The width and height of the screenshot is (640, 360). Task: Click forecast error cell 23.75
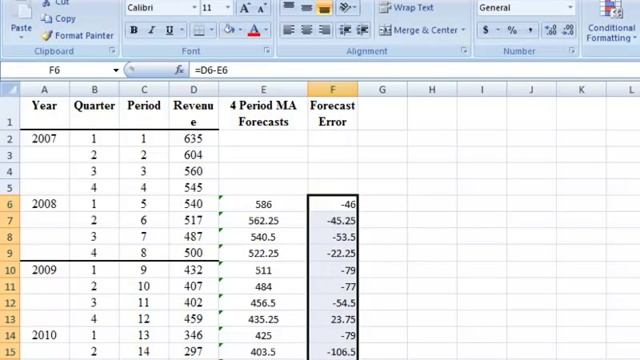(x=333, y=319)
